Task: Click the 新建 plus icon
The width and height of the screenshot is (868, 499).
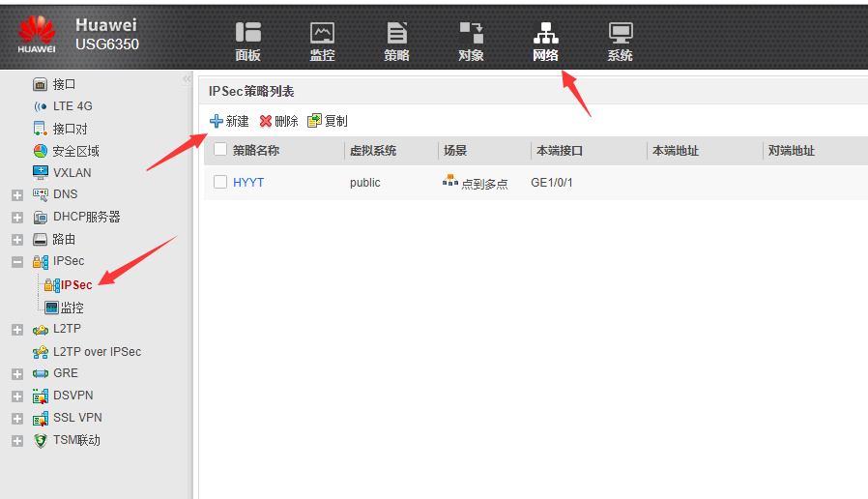Action: point(217,121)
